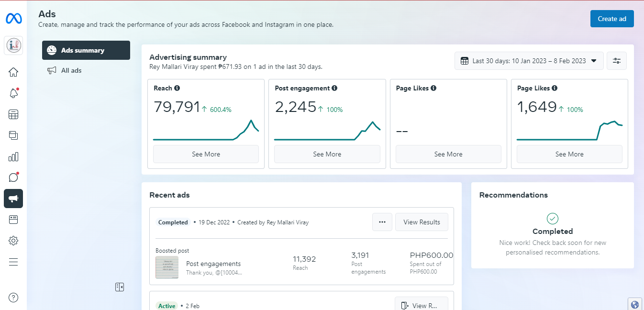Click the Meta logo icon
Viewport: 644px width, 310px height.
(13, 19)
